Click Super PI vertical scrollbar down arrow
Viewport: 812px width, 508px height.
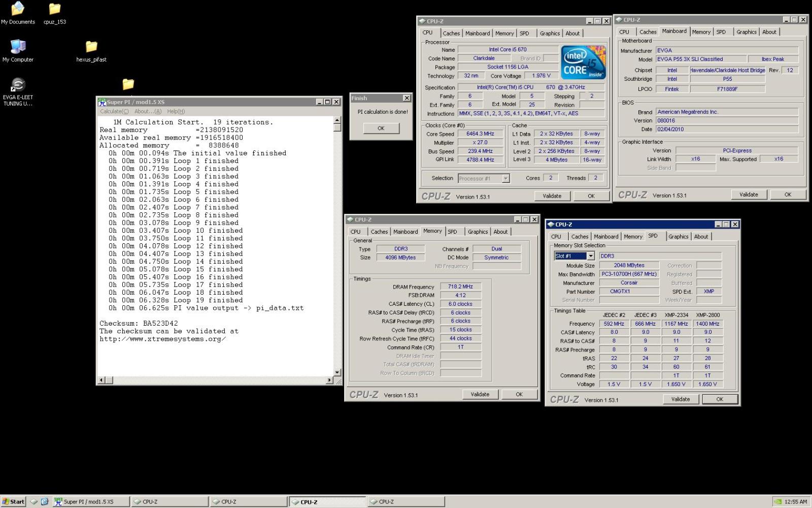click(x=337, y=372)
